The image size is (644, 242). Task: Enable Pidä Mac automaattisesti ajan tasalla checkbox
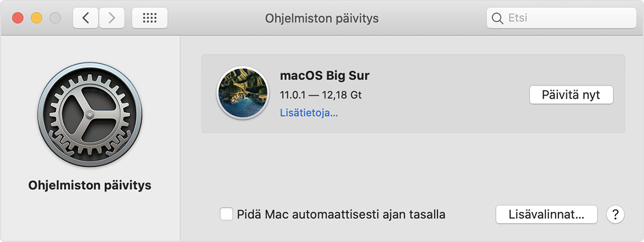[226, 214]
